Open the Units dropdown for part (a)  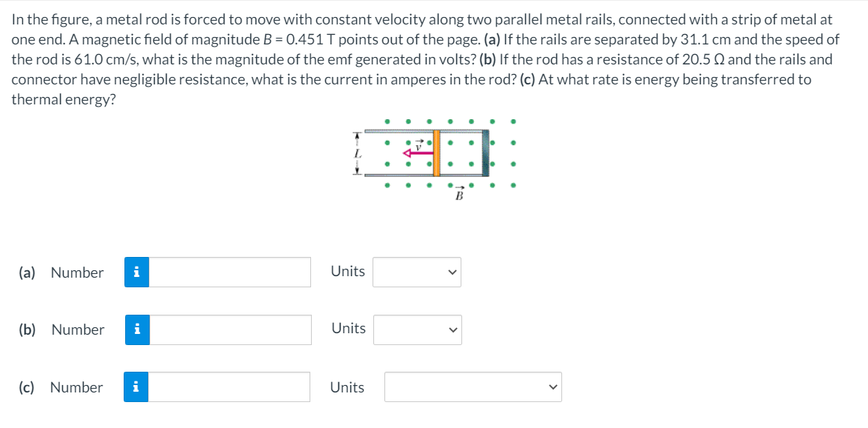416,272
